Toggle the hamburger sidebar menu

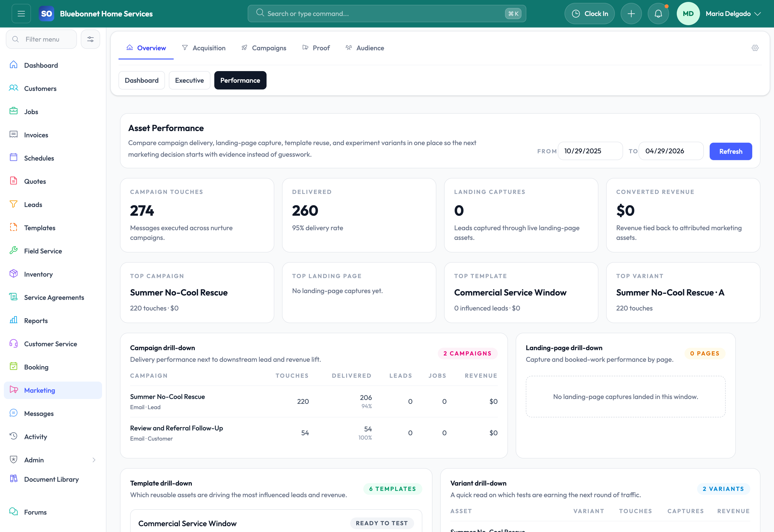pos(21,14)
